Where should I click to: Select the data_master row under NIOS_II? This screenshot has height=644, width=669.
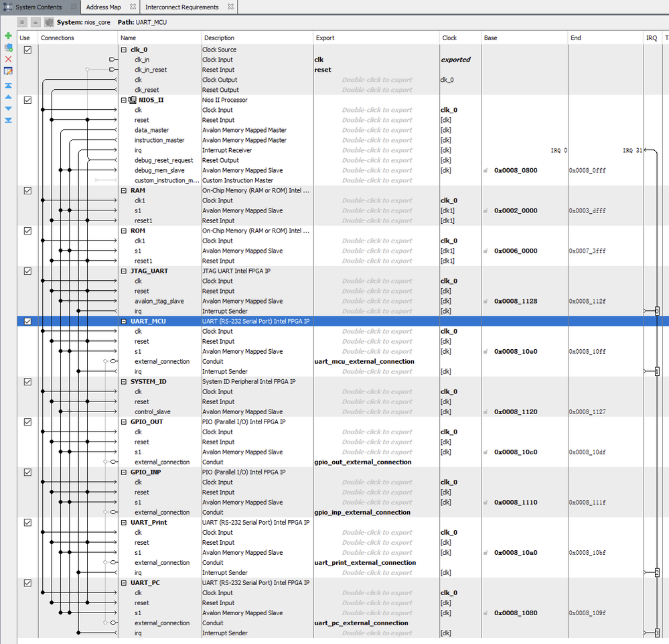[151, 130]
